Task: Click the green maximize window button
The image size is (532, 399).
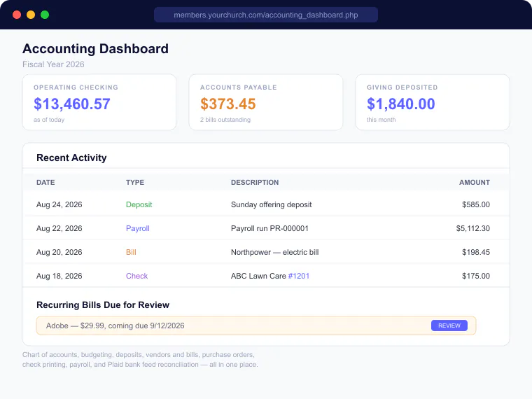Action: pyautogui.click(x=45, y=15)
